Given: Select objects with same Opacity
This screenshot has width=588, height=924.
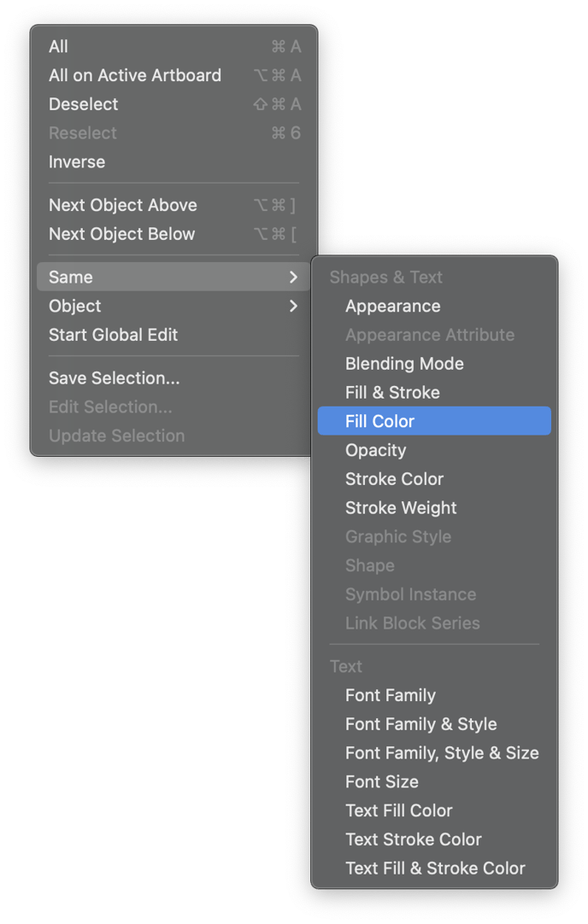Looking at the screenshot, I should (x=376, y=450).
